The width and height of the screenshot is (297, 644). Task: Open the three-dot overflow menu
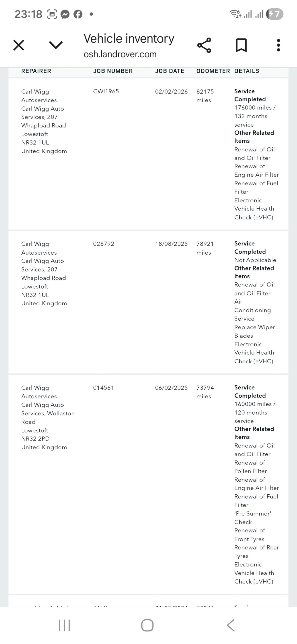pyautogui.click(x=279, y=45)
